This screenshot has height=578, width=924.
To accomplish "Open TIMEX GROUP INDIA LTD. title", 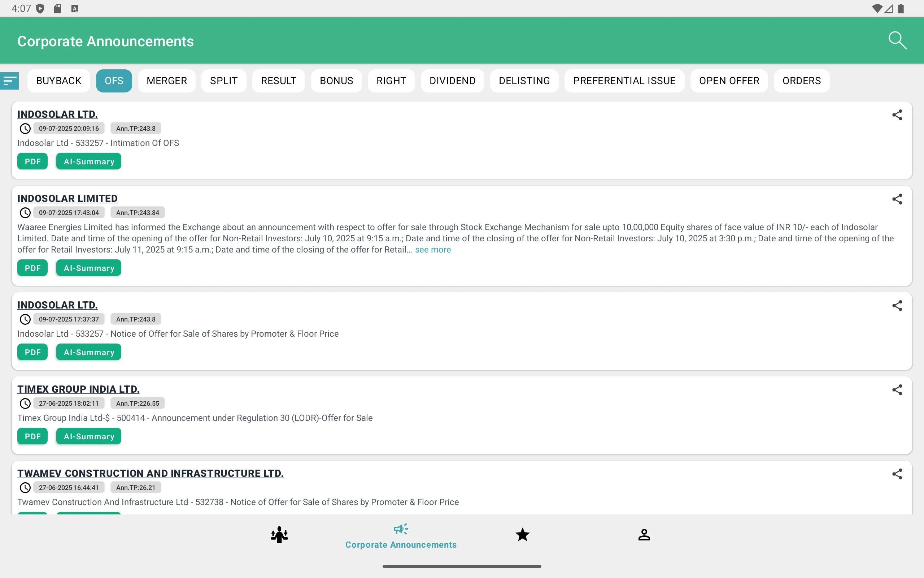I will point(78,389).
